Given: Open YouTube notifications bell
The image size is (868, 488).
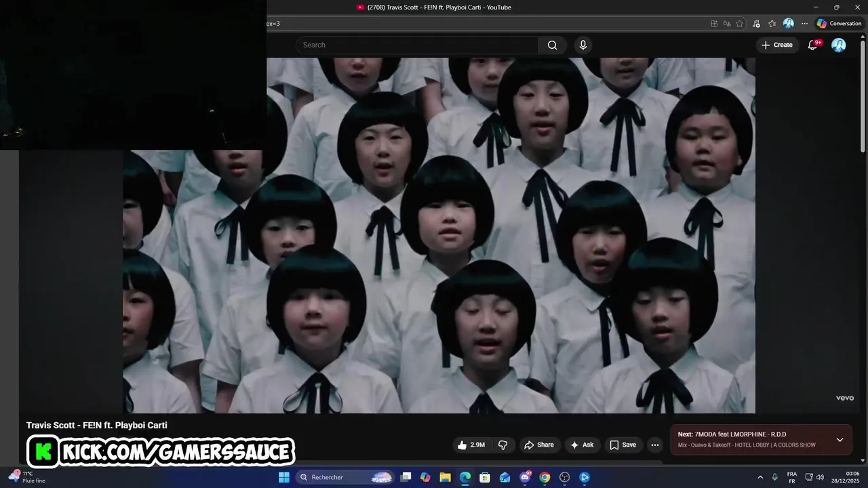Looking at the screenshot, I should coord(813,45).
